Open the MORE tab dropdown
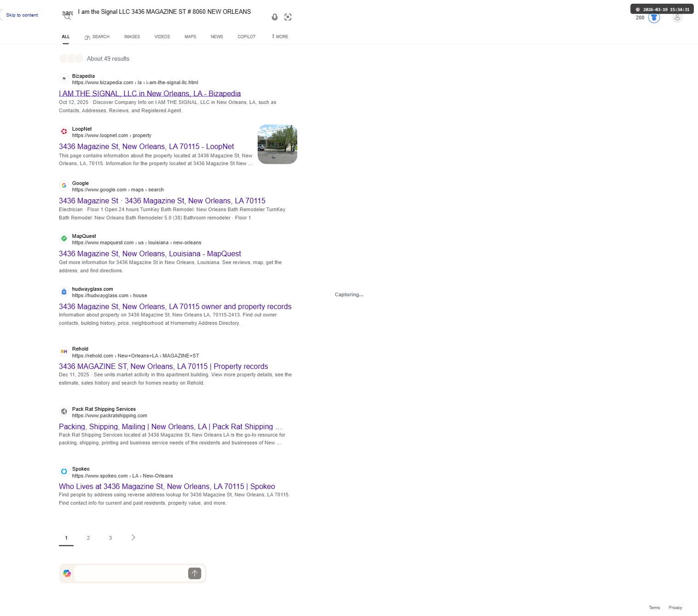This screenshot has width=698, height=616. click(x=280, y=36)
